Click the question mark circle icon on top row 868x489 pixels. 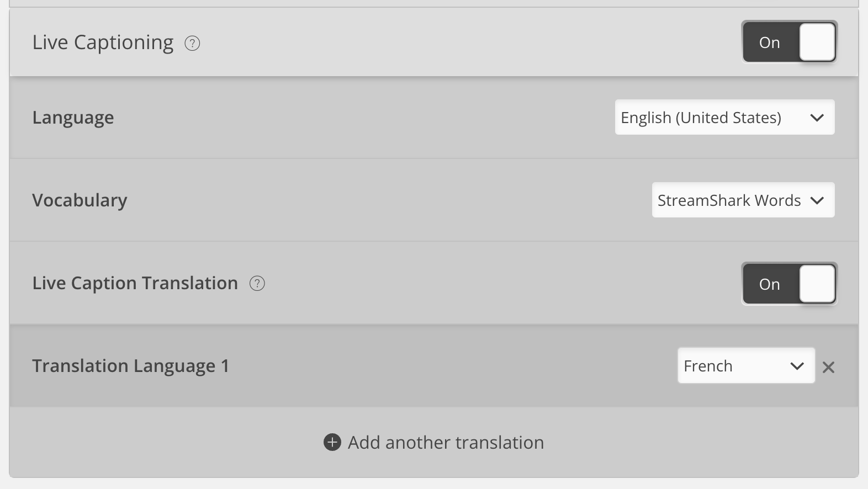click(192, 43)
